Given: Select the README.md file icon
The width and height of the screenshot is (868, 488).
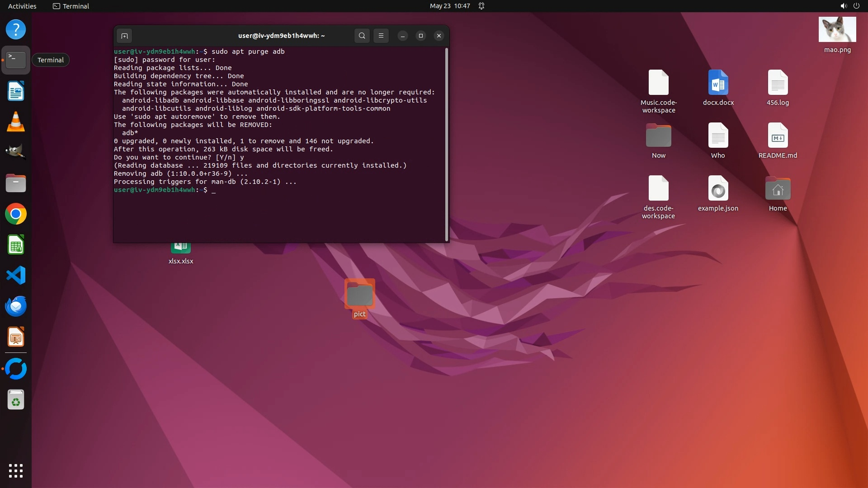Looking at the screenshot, I should (778, 136).
